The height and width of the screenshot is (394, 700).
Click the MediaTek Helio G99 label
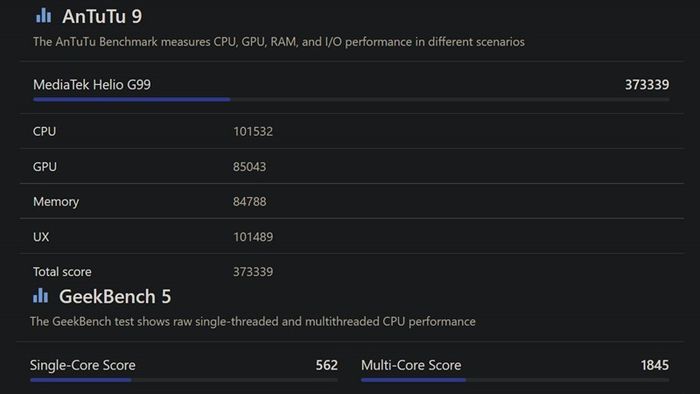[92, 84]
